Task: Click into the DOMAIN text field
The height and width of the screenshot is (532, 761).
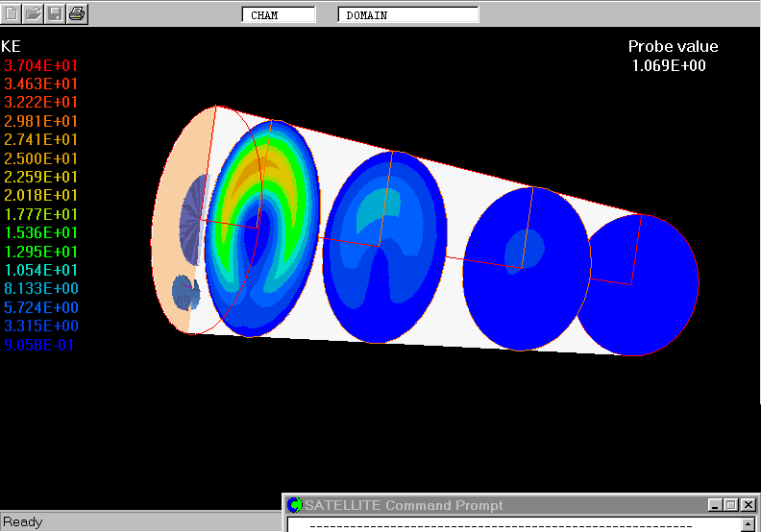Action: coord(408,15)
